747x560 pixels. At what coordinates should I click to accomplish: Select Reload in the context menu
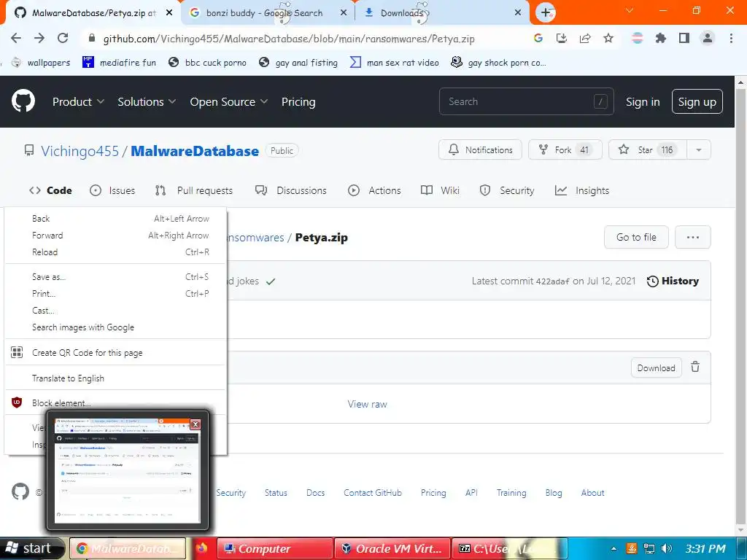coord(115,252)
